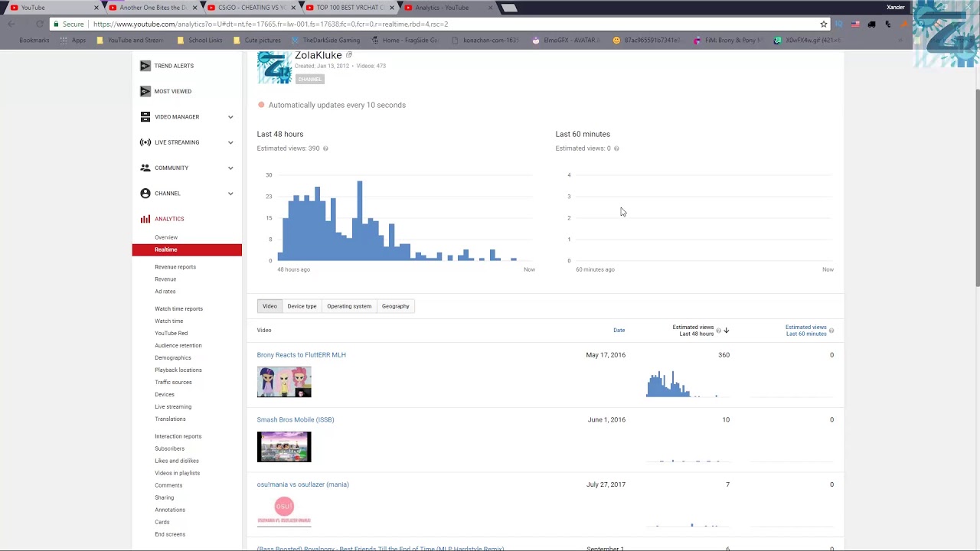Screen dimensions: 980x551
Task: Click the Analytics bar-chart icon
Action: (145, 219)
